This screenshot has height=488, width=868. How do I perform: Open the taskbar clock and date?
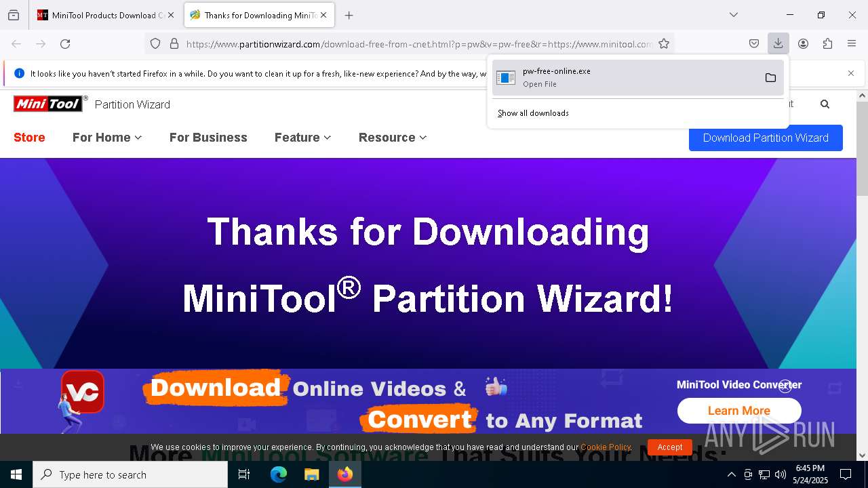click(810, 474)
